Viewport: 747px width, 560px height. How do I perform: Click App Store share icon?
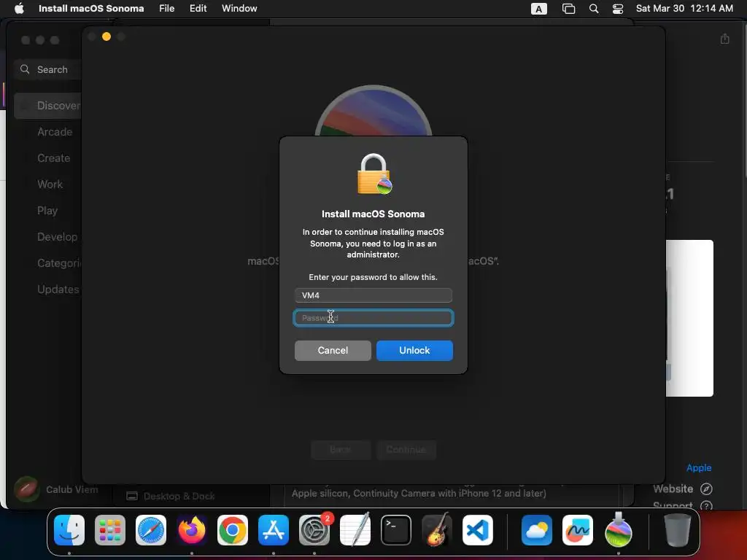point(724,39)
